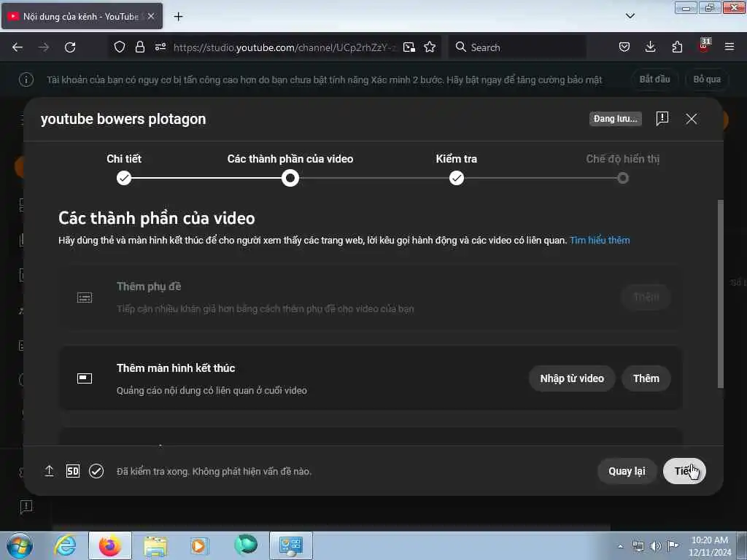Click the browser Forward arrow

44,47
